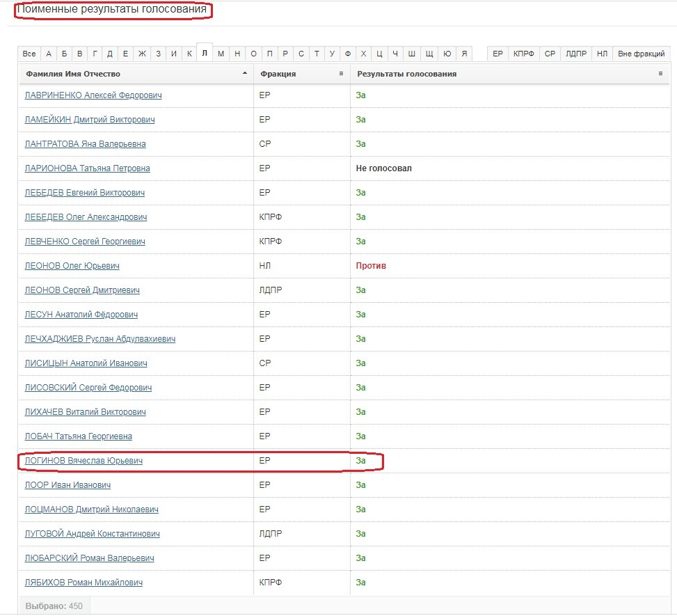Image resolution: width=677 pixels, height=616 pixels.
Task: Open ЛЕОНОВ Сергей Дмитриевич link
Action: click(x=82, y=290)
